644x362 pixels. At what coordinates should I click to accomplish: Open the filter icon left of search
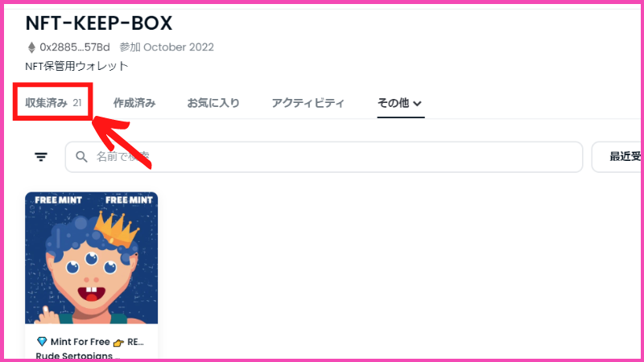pos(41,157)
